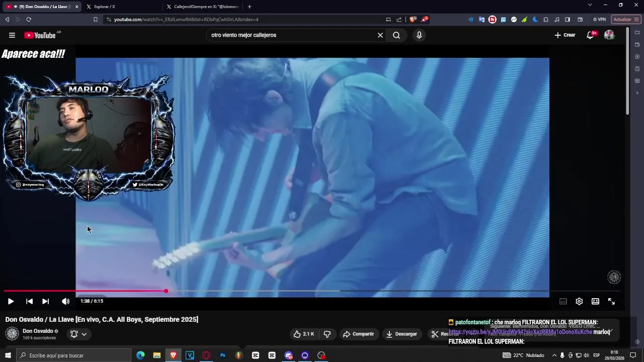644x362 pixels.
Task: Switch the player to theater mode
Action: (x=595, y=301)
